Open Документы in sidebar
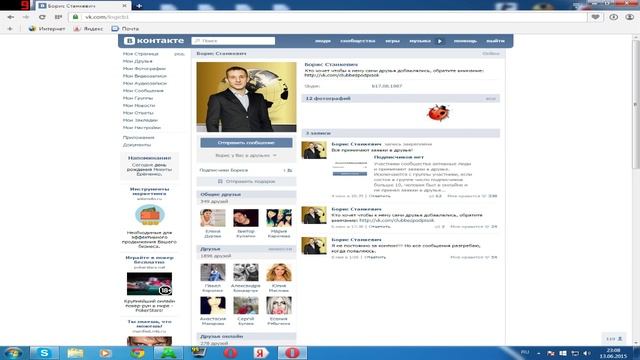This screenshot has width=640, height=360. click(x=137, y=144)
